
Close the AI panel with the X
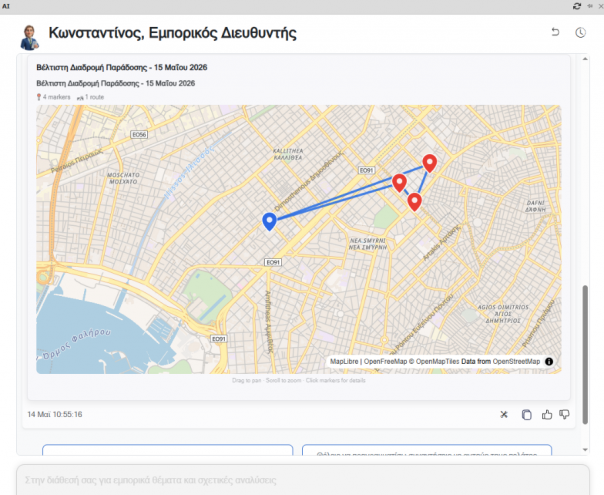click(x=600, y=6)
